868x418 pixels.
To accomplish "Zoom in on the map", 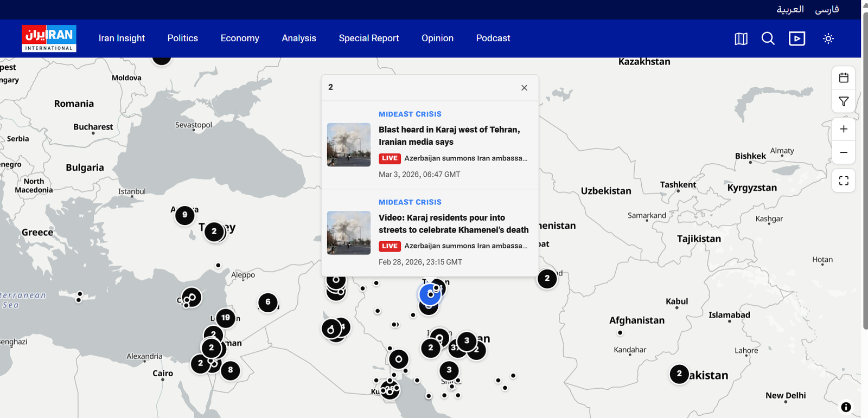I will 844,129.
